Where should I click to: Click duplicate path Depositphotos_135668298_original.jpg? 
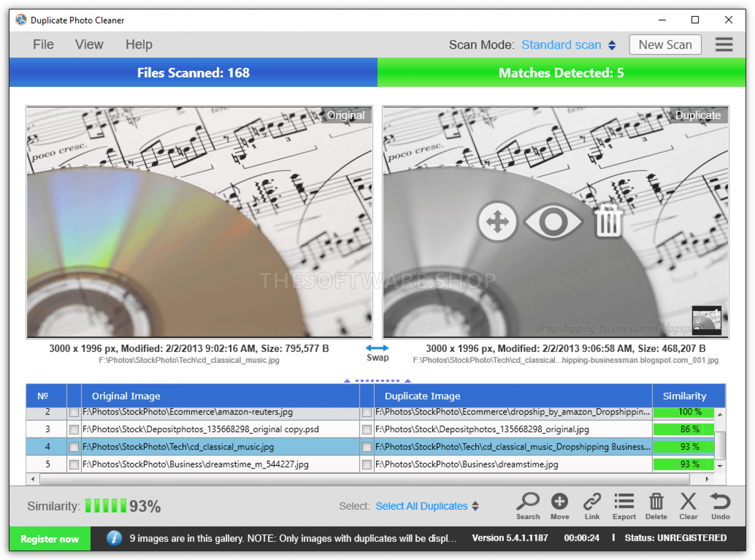[x=482, y=429]
